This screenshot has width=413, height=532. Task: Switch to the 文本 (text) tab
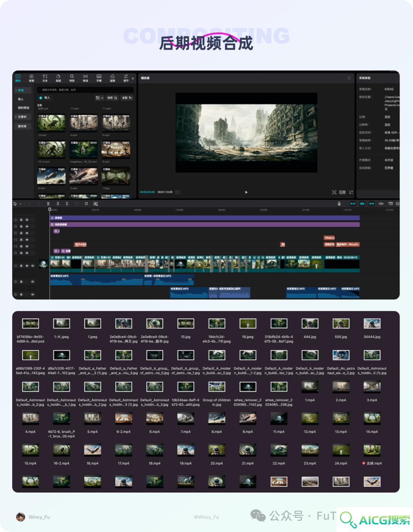(45, 78)
